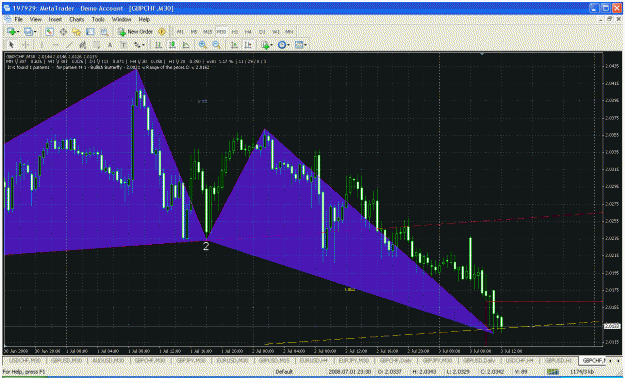
Task: Select the Crosshair tool
Action: click(26, 45)
